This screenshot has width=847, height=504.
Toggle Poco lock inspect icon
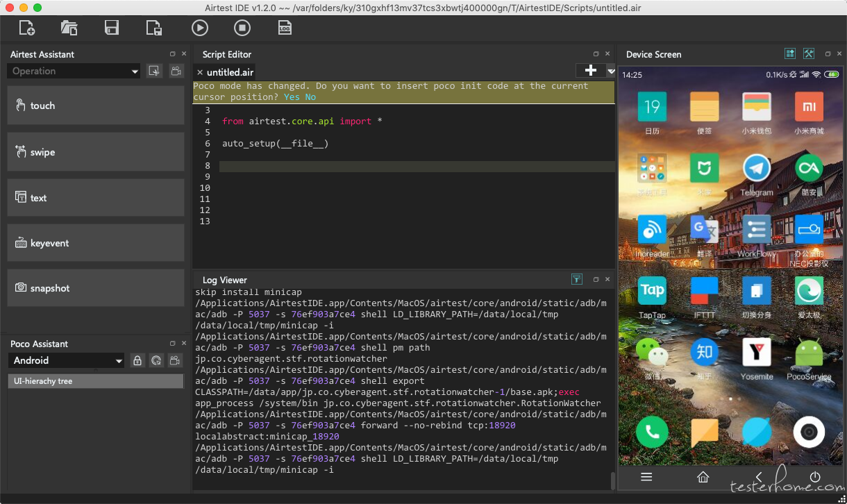[137, 360]
